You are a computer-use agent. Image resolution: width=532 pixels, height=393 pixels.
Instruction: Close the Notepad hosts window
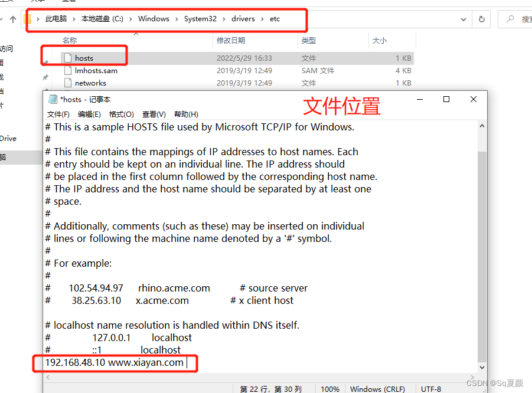pyautogui.click(x=474, y=99)
